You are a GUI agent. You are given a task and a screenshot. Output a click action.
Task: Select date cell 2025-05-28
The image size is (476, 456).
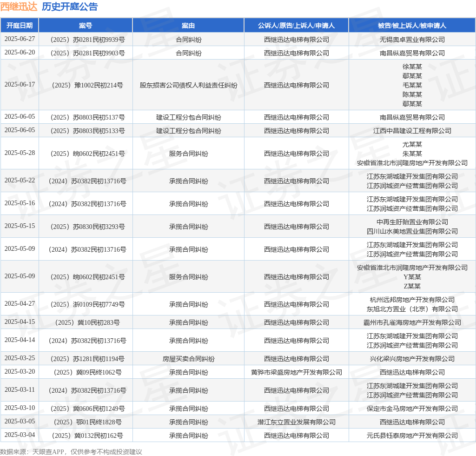click(20, 153)
